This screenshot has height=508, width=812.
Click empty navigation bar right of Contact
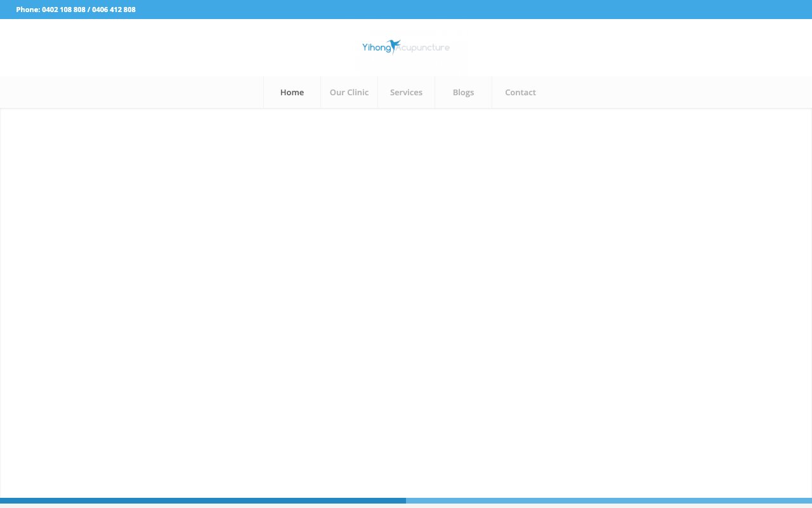click(672, 92)
